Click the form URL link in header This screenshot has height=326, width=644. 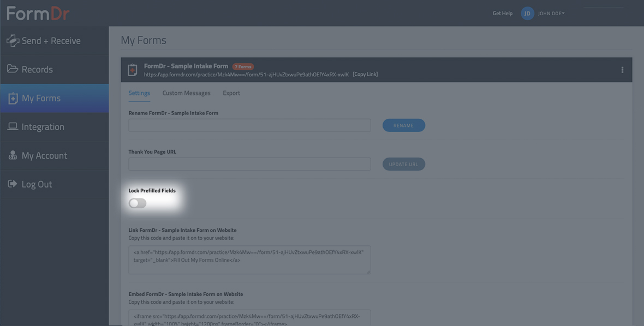[x=247, y=74]
